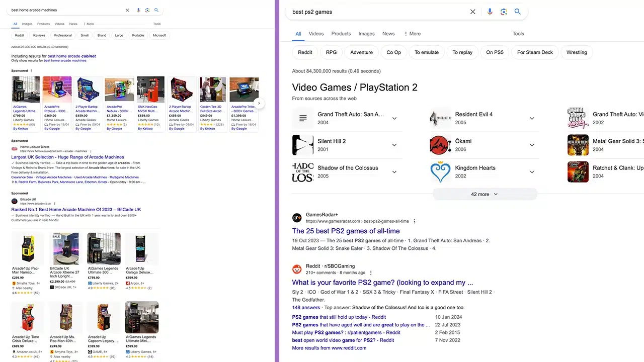Open 'The 25 best PS2 games of all-time'

[346, 231]
